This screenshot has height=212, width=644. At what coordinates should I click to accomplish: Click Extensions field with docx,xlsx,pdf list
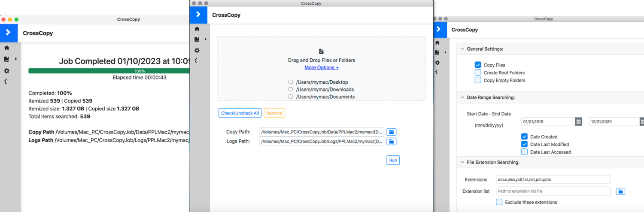pos(553,179)
